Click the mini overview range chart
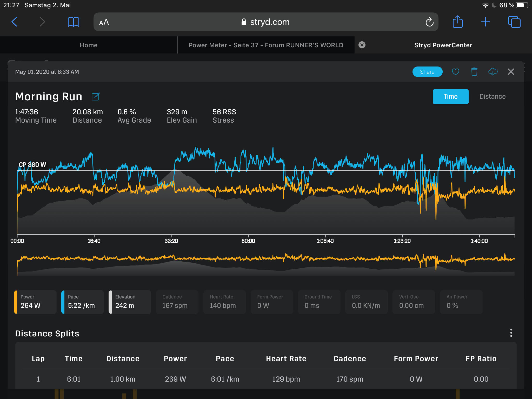This screenshot has width=532, height=399. click(266, 264)
